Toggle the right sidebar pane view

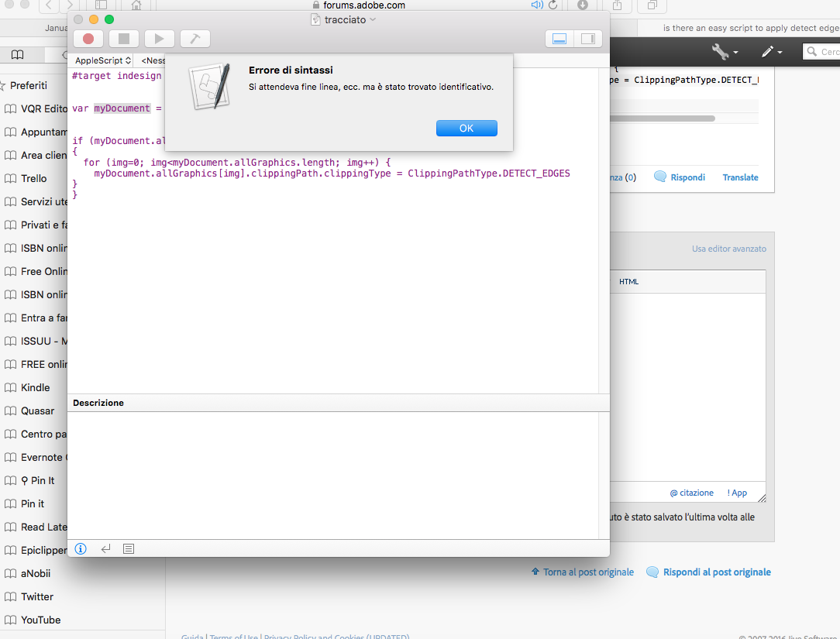[588, 39]
